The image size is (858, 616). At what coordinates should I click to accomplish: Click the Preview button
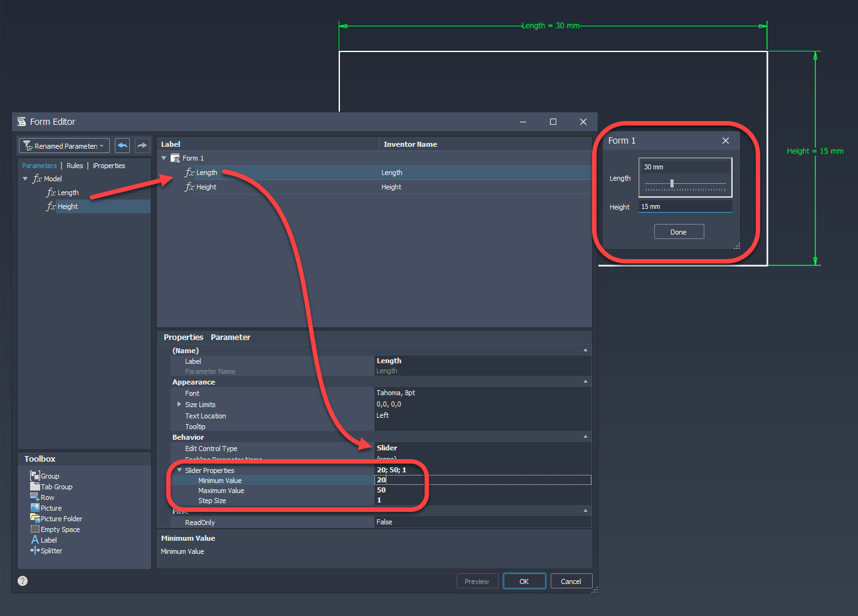(x=477, y=581)
